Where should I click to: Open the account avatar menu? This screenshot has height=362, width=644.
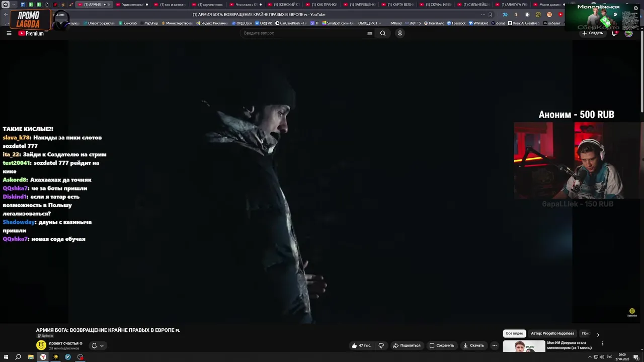[628, 33]
